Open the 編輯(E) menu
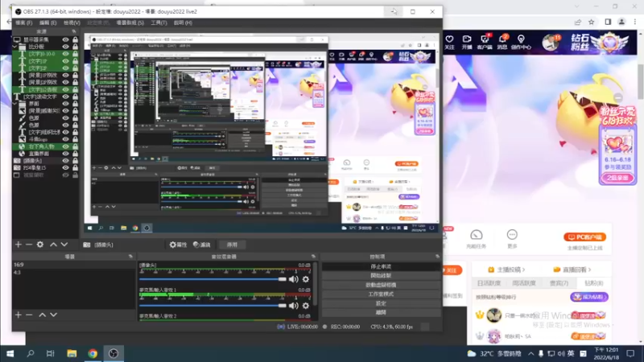Image resolution: width=644 pixels, height=362 pixels. click(x=47, y=23)
